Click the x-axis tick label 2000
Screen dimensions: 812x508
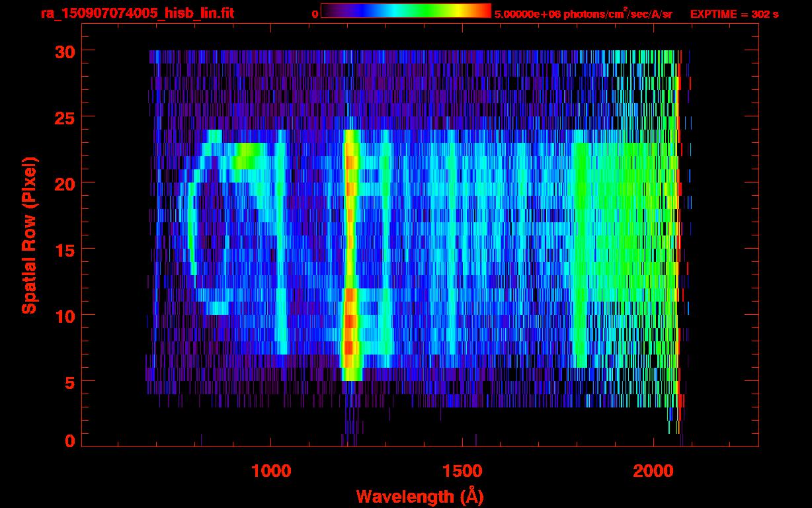coord(653,471)
